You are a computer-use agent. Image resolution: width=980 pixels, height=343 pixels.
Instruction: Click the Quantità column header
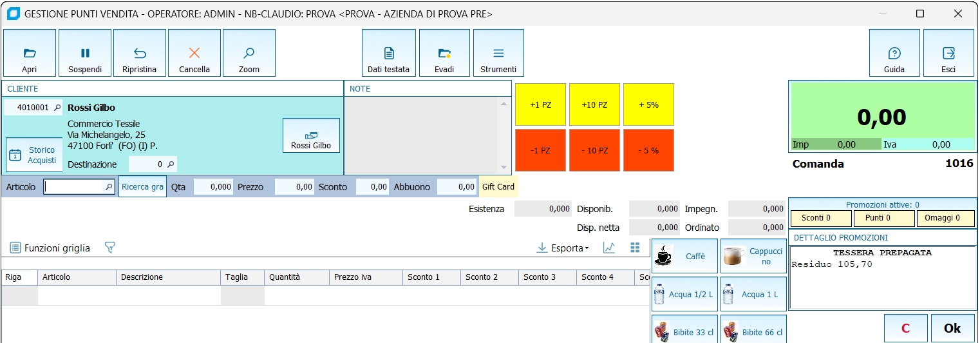tap(296, 277)
